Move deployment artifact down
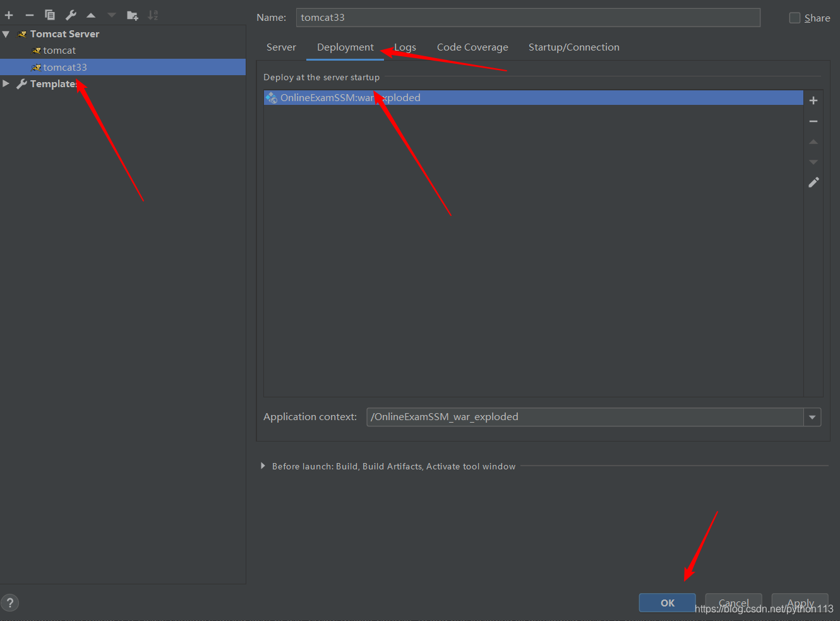840x621 pixels. (x=813, y=162)
